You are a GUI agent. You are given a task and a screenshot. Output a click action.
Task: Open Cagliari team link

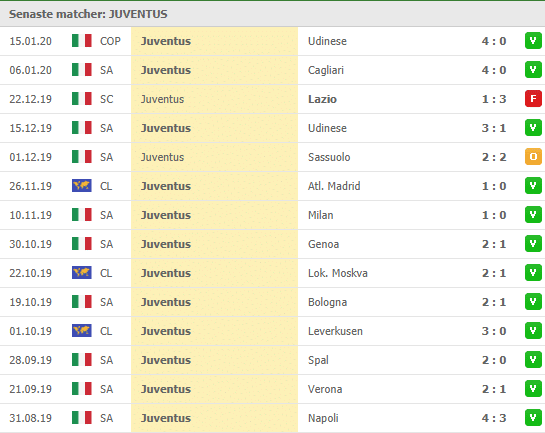point(326,70)
